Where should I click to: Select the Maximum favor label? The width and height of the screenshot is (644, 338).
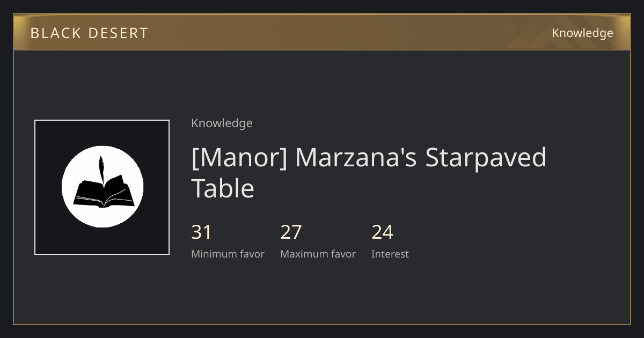[318, 254]
